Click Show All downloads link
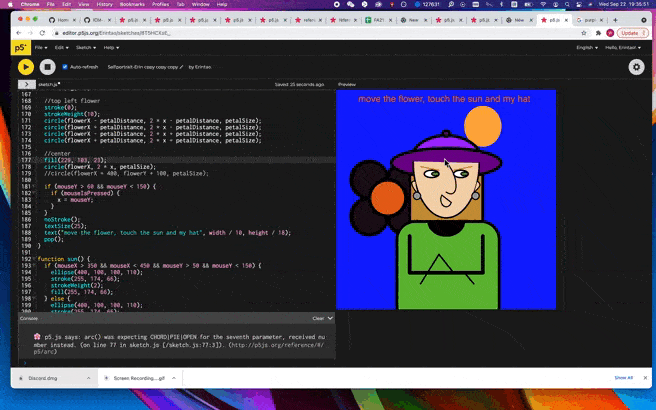Screen dimensions: 656x410 coord(623,378)
